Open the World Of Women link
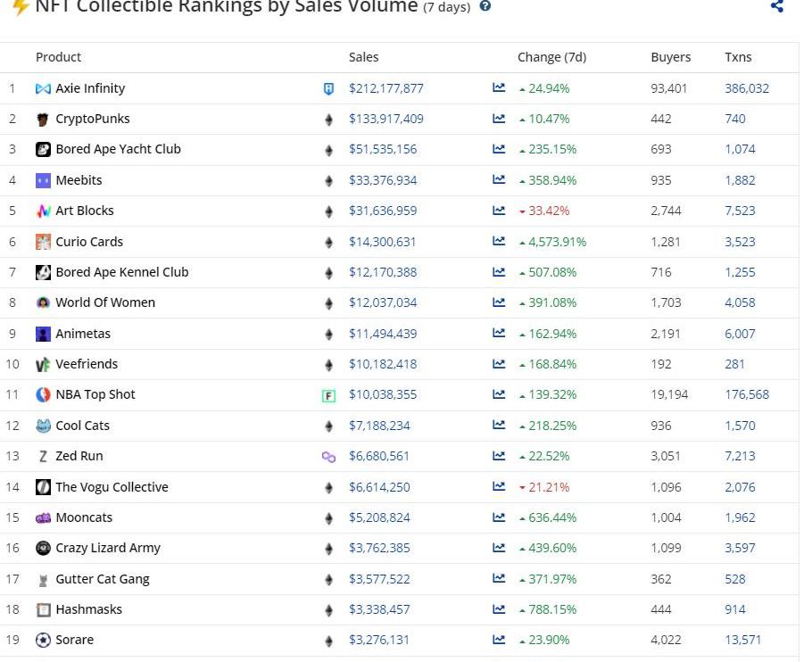The height and width of the screenshot is (662, 812). click(x=105, y=302)
